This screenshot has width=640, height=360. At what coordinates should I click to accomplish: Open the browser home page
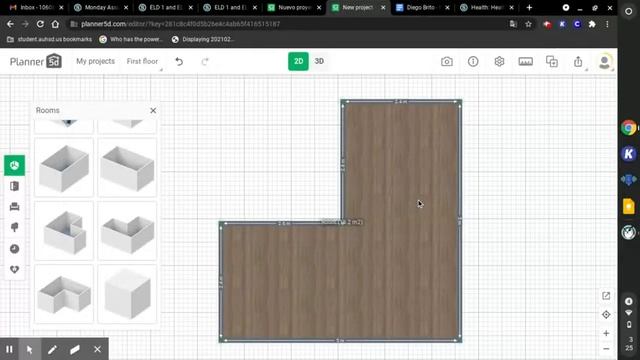pos(55,24)
